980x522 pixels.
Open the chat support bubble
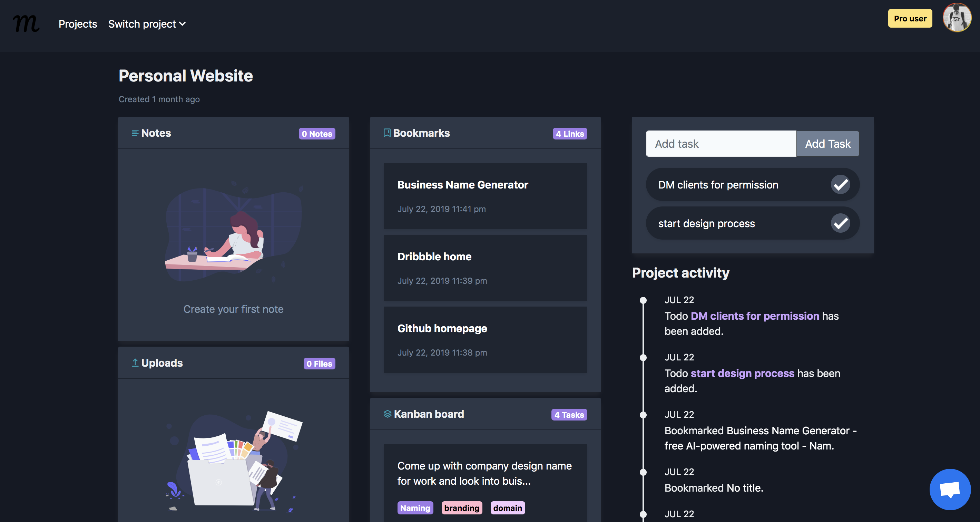pos(950,489)
